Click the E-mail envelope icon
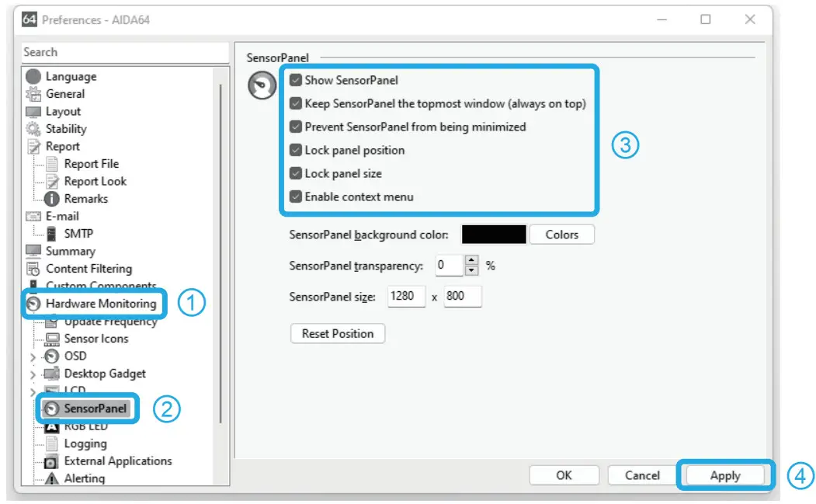 (x=33, y=216)
